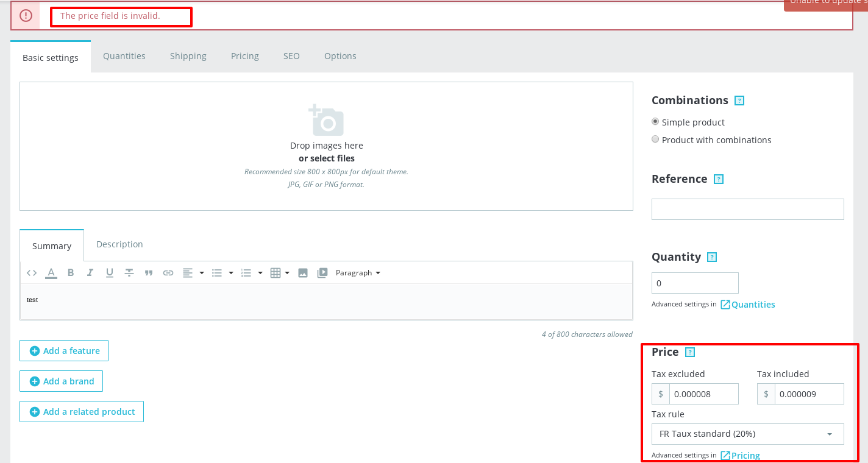Insert media into the summary
This screenshot has height=463, width=868.
(322, 273)
